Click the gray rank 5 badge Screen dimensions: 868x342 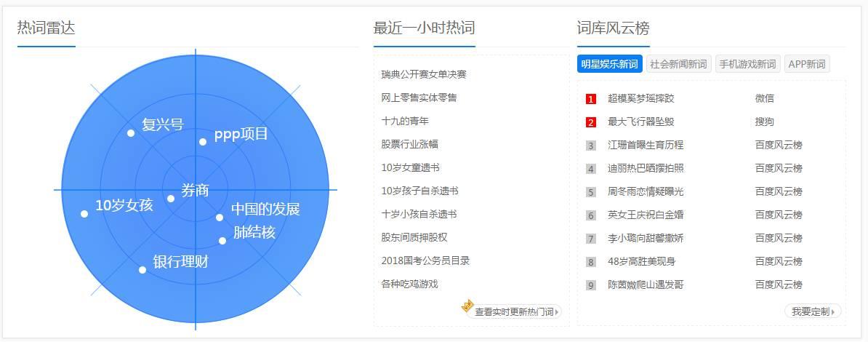point(590,192)
